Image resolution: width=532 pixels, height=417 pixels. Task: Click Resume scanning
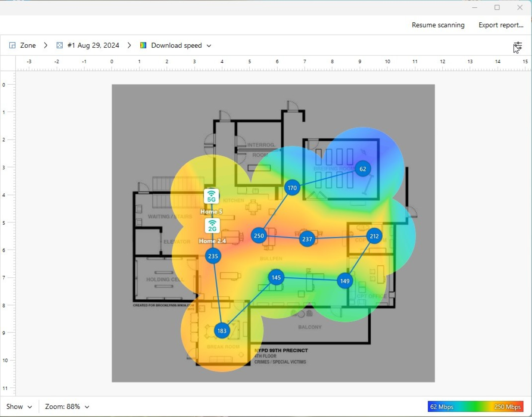[x=438, y=25]
